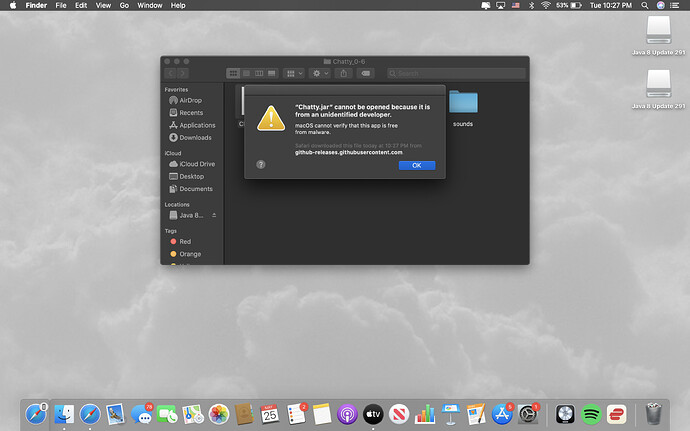Open the Go menu
Image resolution: width=690 pixels, height=431 pixels.
pyautogui.click(x=125, y=5)
